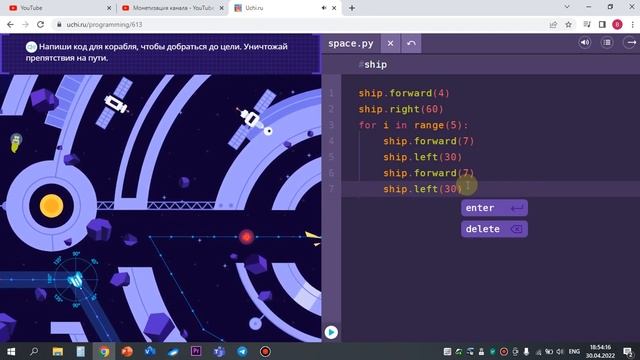
Task: Go to next task with arrow icon
Action: pos(631,42)
